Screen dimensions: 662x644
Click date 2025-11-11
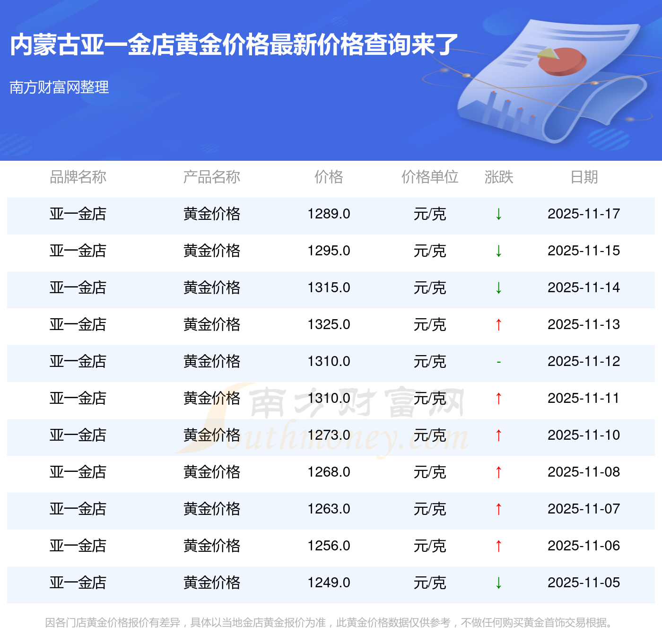coord(584,398)
